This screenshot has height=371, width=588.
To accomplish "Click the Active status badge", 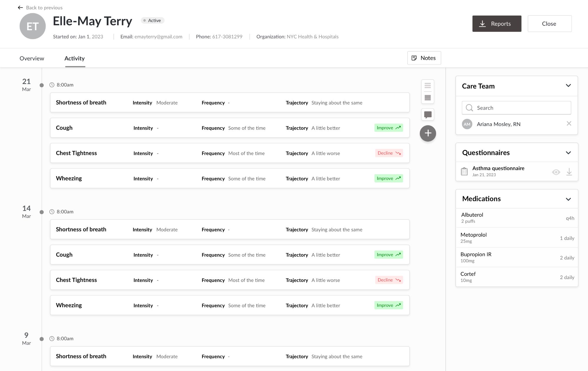I will [x=153, y=21].
